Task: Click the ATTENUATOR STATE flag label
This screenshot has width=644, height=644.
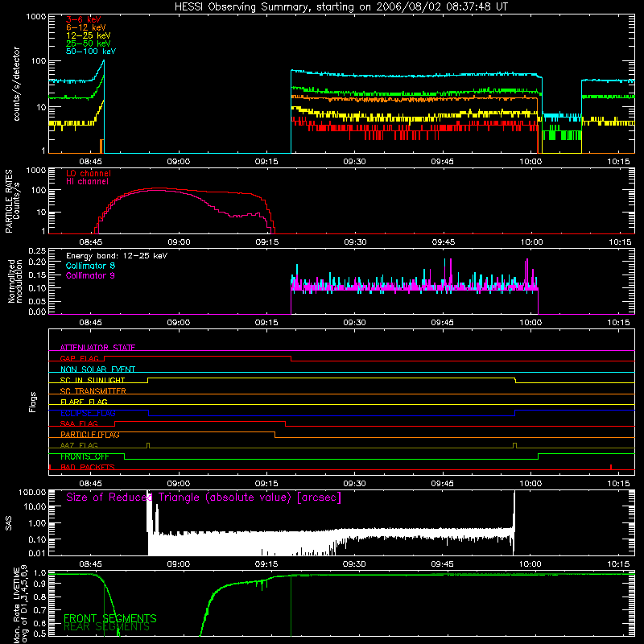Action: pos(97,348)
